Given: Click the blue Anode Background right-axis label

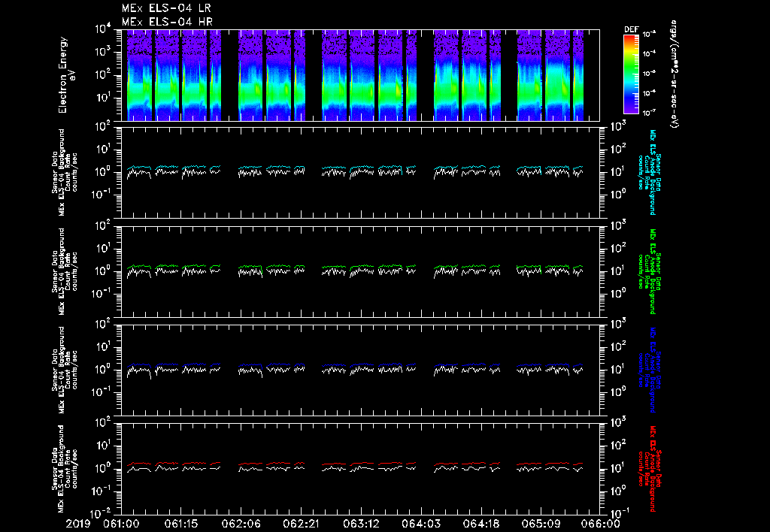Looking at the screenshot, I should coord(649,370).
